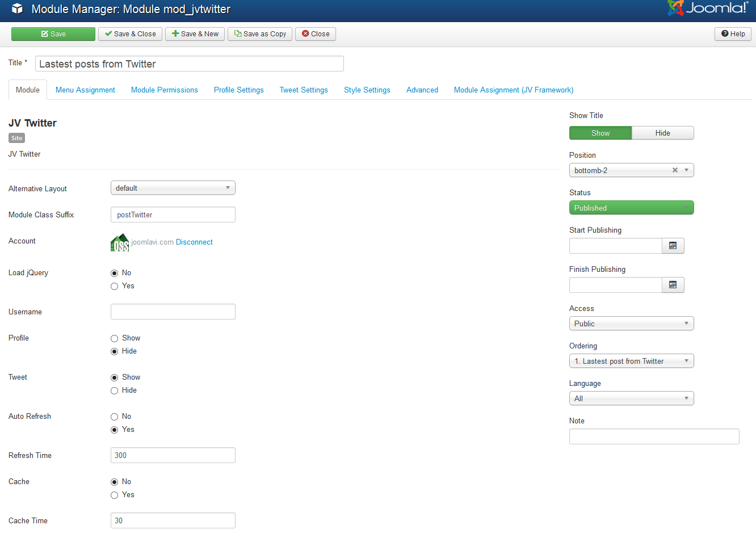Open the Position dropdown arrow

(x=686, y=170)
